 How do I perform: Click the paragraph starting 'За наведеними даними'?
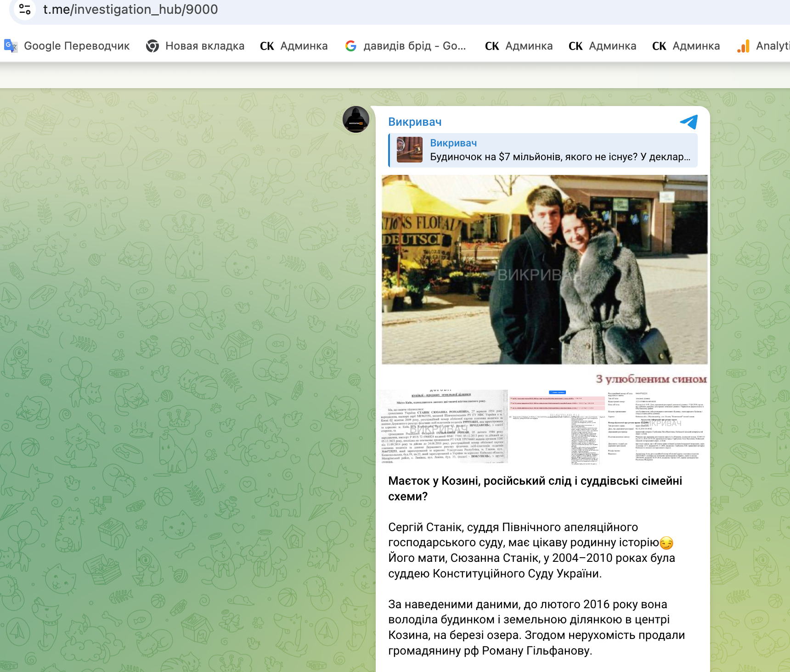click(536, 627)
